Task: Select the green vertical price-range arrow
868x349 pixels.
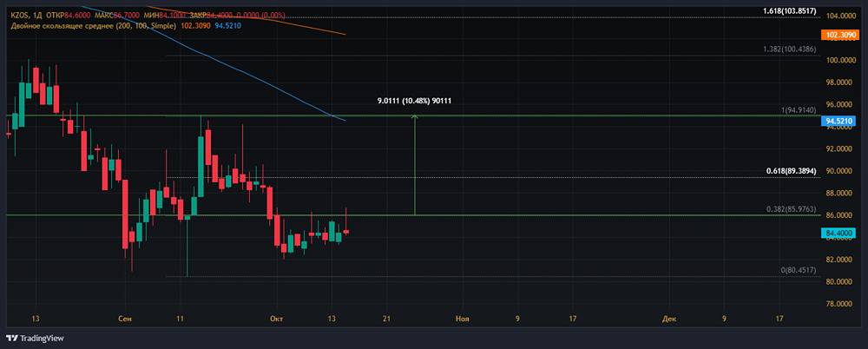Action: point(415,165)
